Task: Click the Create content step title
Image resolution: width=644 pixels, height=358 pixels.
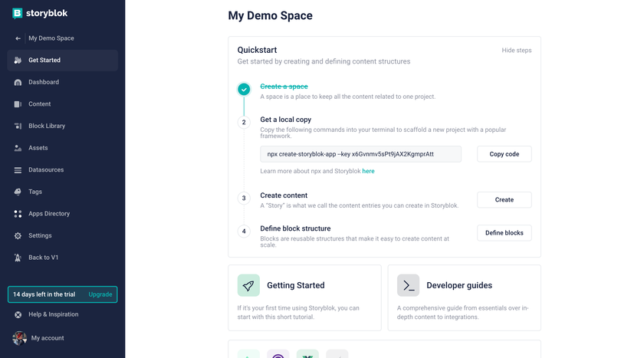Action: pos(284,195)
